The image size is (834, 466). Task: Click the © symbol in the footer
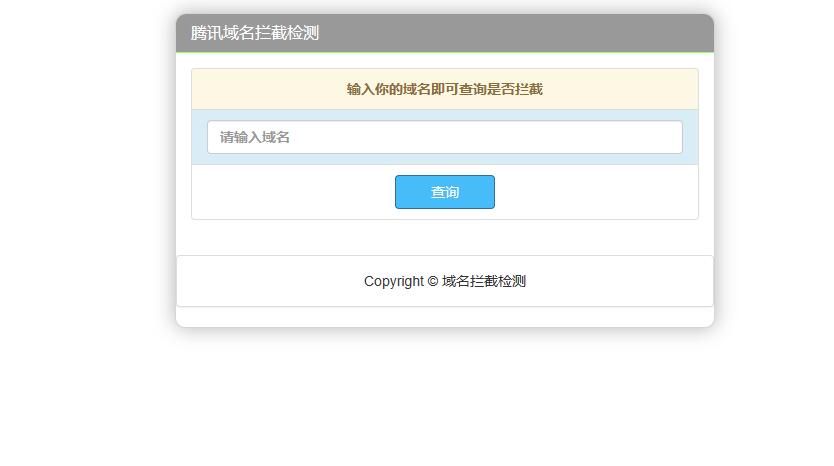(x=433, y=281)
